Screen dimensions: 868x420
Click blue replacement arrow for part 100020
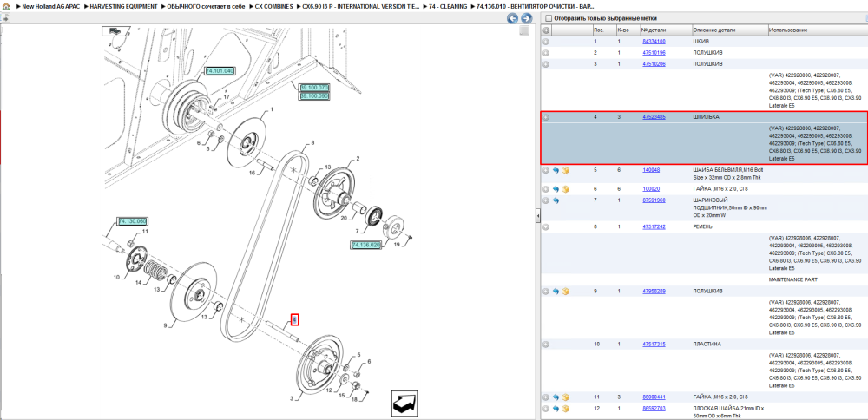[x=556, y=189]
